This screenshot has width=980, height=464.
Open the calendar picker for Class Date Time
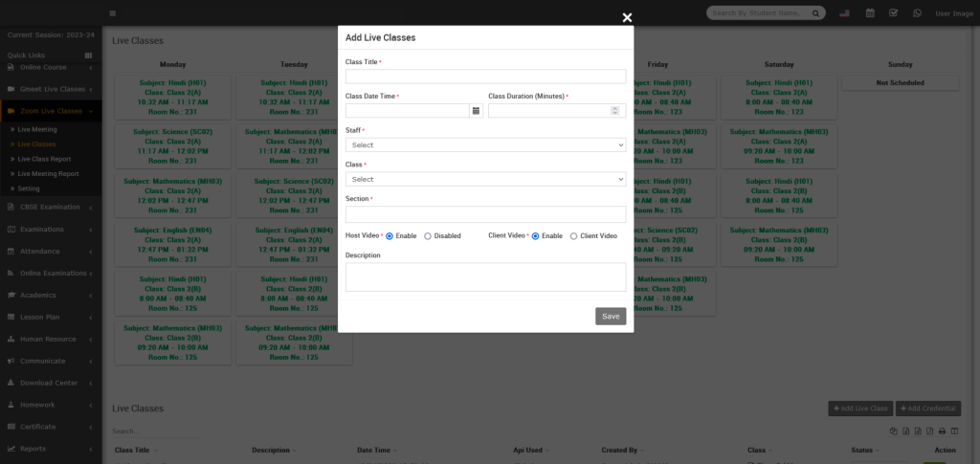click(476, 111)
